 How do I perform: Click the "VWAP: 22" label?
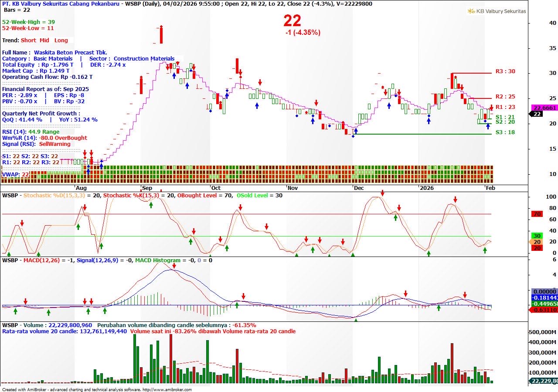[x=16, y=174]
